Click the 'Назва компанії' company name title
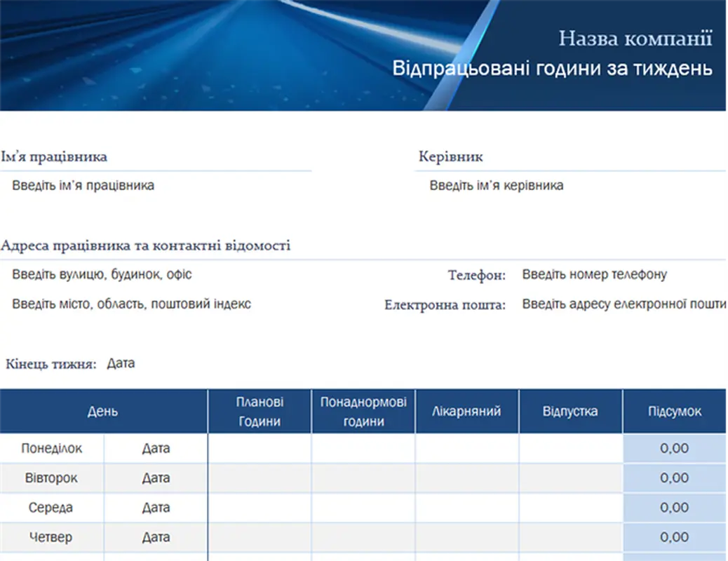 [635, 39]
